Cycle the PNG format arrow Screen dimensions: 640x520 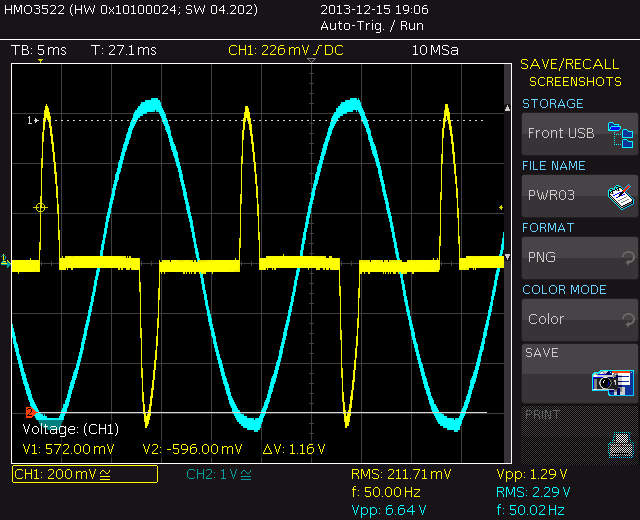(x=628, y=258)
